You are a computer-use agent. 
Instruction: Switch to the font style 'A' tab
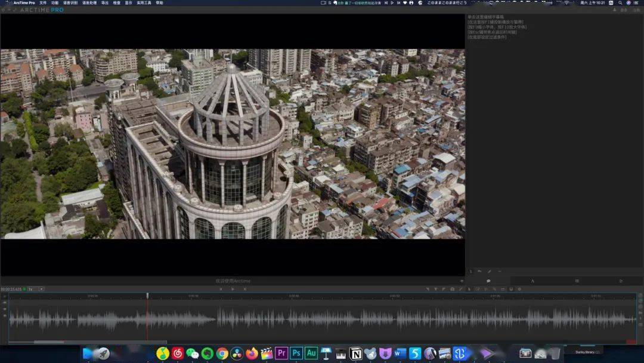[532, 281]
